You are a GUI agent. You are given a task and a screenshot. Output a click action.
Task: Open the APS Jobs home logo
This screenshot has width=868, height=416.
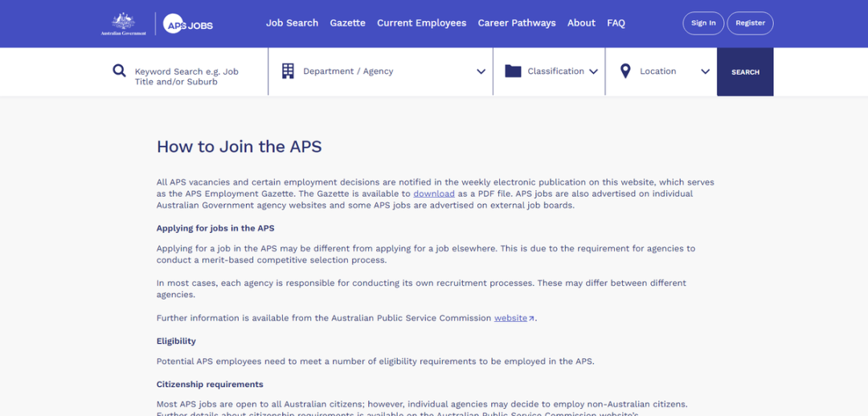coord(187,24)
